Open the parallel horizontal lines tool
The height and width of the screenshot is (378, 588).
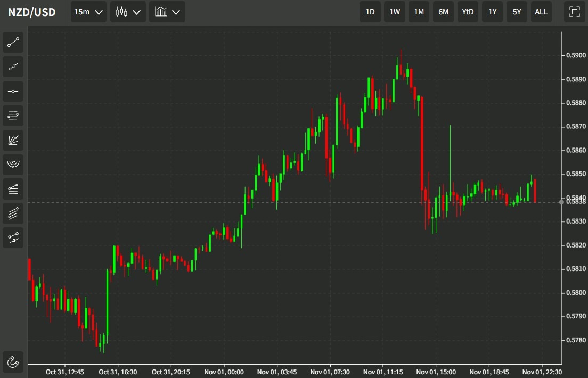pyautogui.click(x=13, y=116)
